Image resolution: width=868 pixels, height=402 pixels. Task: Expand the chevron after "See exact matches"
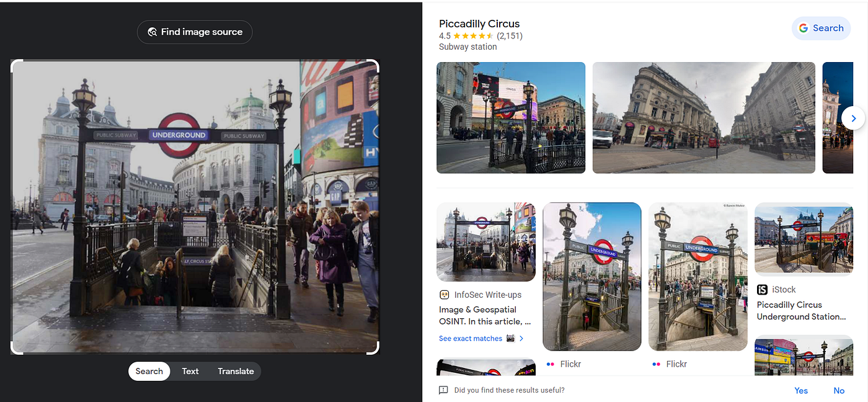coord(521,339)
